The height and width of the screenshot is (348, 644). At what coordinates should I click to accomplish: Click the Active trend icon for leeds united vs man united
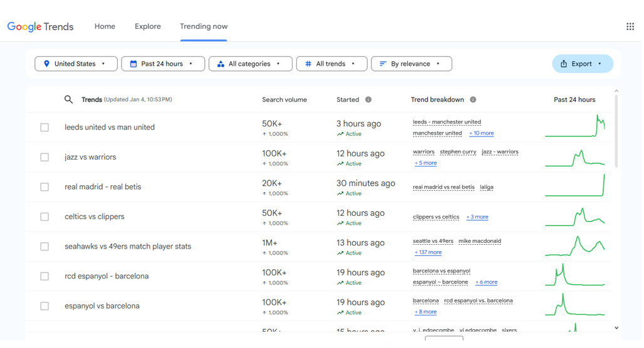point(340,134)
